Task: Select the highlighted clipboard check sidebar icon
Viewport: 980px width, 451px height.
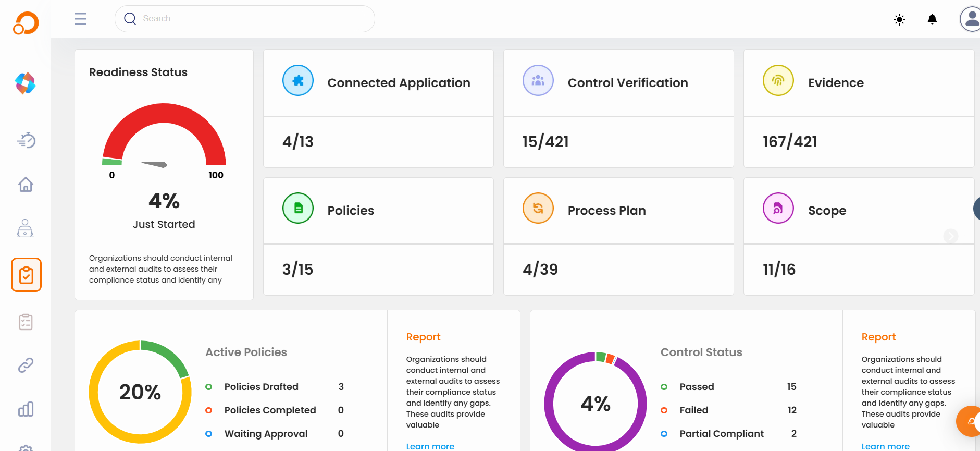Action: (26, 275)
